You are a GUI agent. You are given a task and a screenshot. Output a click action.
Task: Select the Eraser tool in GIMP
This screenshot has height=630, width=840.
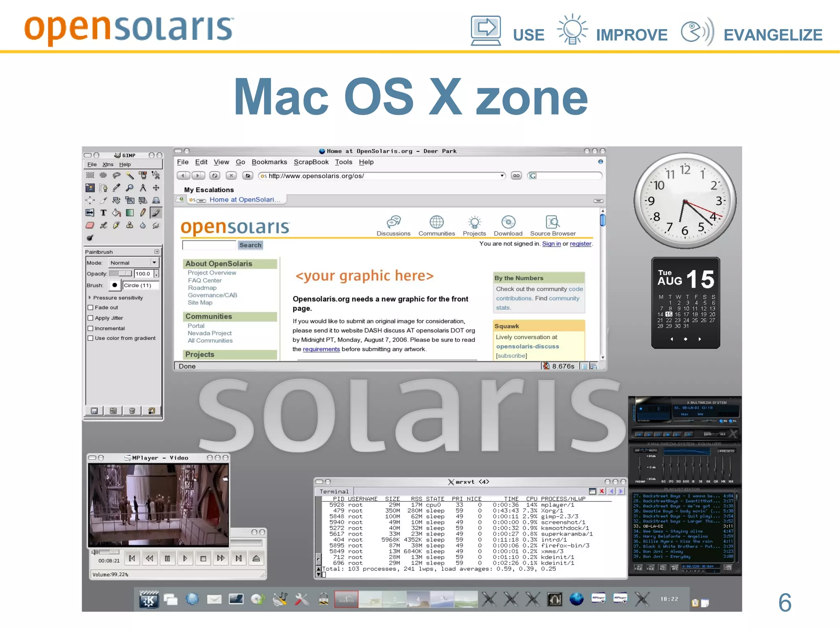point(90,225)
